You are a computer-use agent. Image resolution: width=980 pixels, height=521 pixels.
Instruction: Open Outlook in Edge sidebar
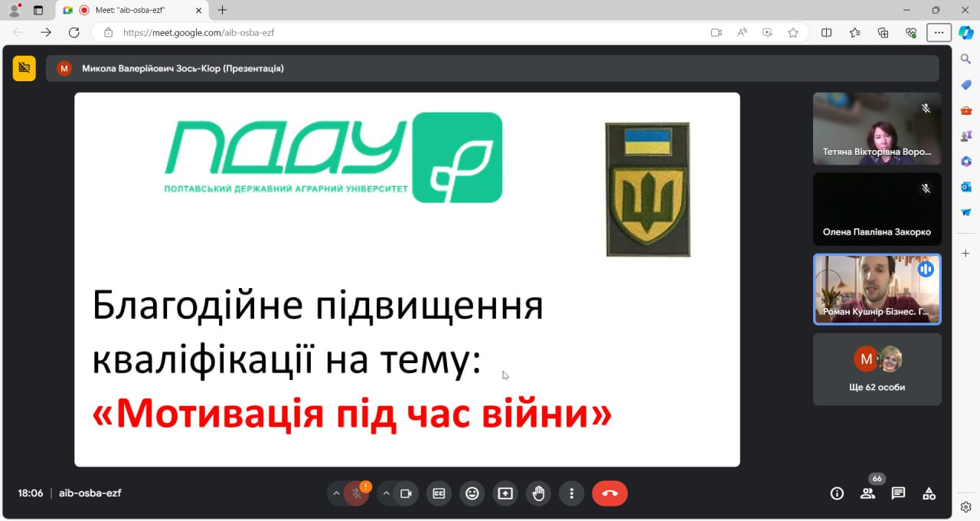coord(966,187)
